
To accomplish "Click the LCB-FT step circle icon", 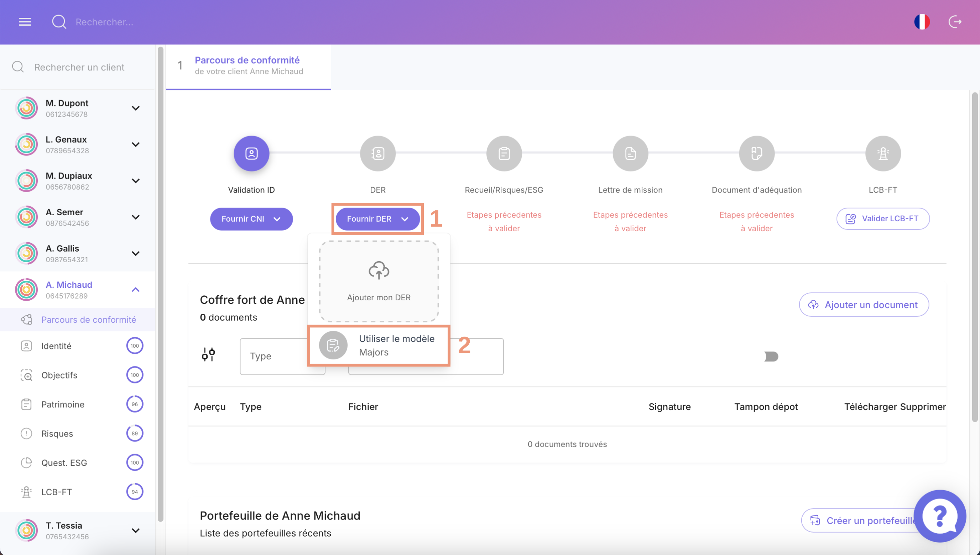I will tap(883, 154).
